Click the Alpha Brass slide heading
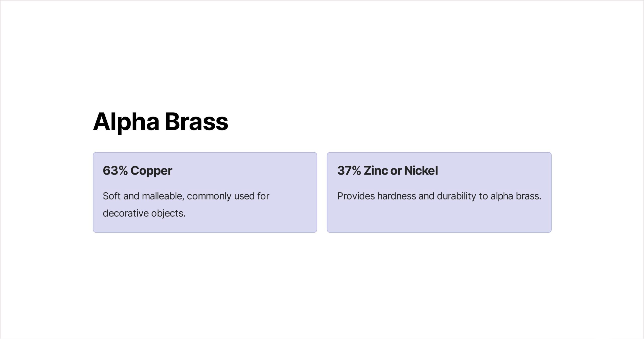Image resolution: width=644 pixels, height=339 pixels. click(160, 122)
